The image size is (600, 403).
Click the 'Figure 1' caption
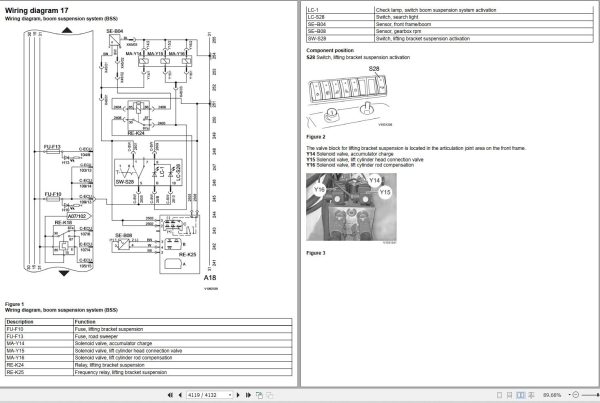[14, 304]
